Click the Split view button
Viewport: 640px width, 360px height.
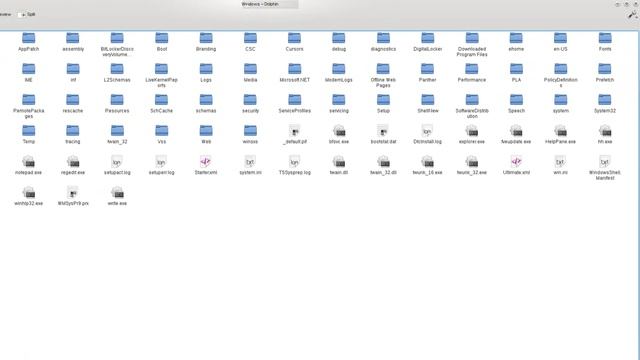click(x=27, y=14)
